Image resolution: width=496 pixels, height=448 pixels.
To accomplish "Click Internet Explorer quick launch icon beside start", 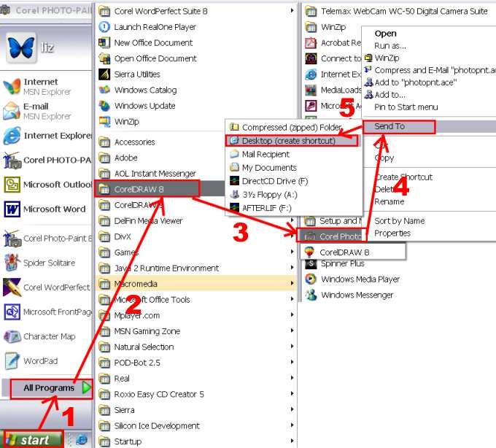I will coord(82,440).
